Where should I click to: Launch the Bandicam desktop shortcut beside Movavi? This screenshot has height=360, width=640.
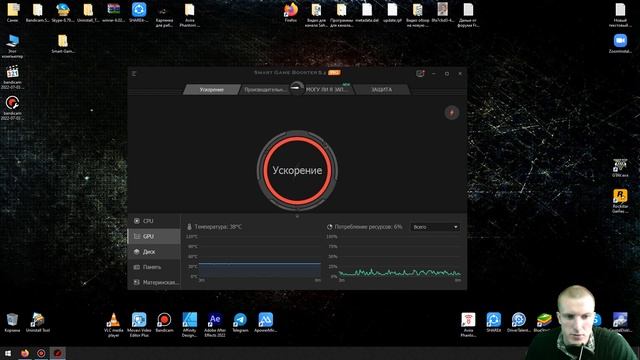[164, 322]
